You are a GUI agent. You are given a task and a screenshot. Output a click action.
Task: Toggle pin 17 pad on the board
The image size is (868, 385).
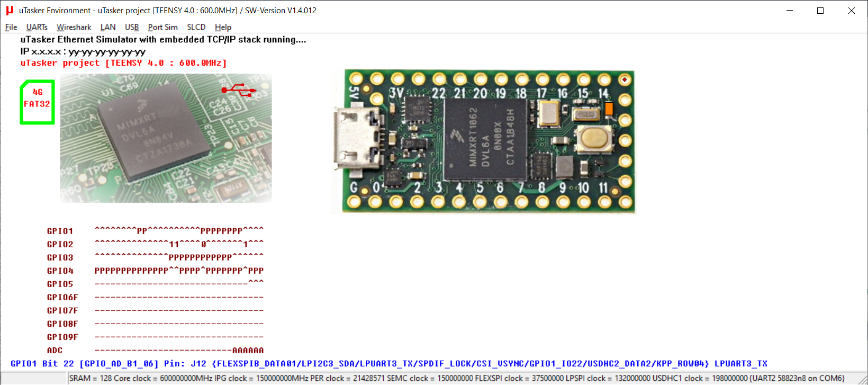(542, 79)
